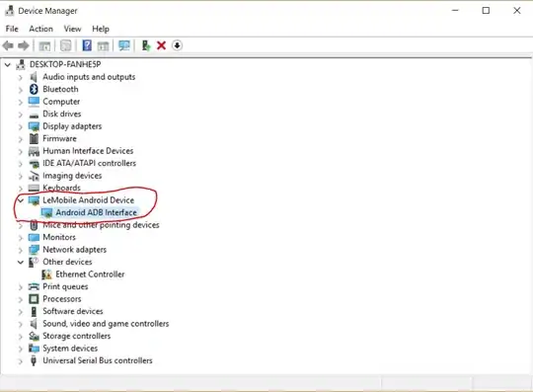Collapse the DESKTOP-FANHESP root node
The height and width of the screenshot is (392, 533).
(8, 64)
